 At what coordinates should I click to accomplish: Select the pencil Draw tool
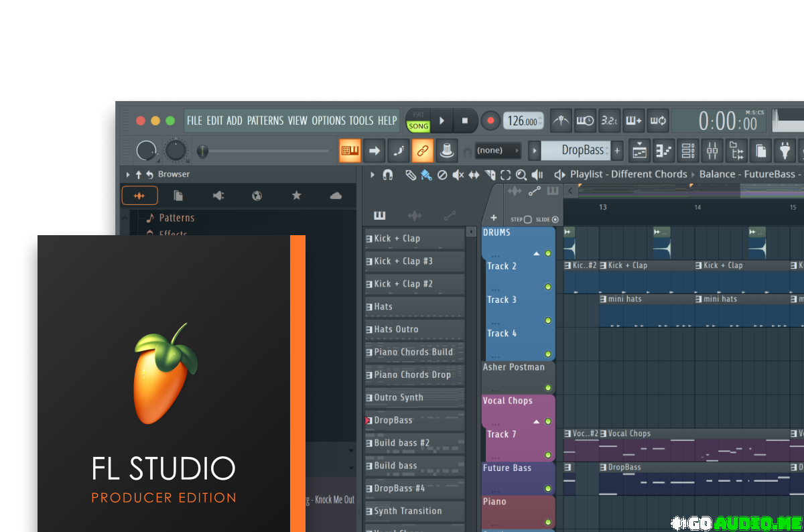click(x=411, y=175)
